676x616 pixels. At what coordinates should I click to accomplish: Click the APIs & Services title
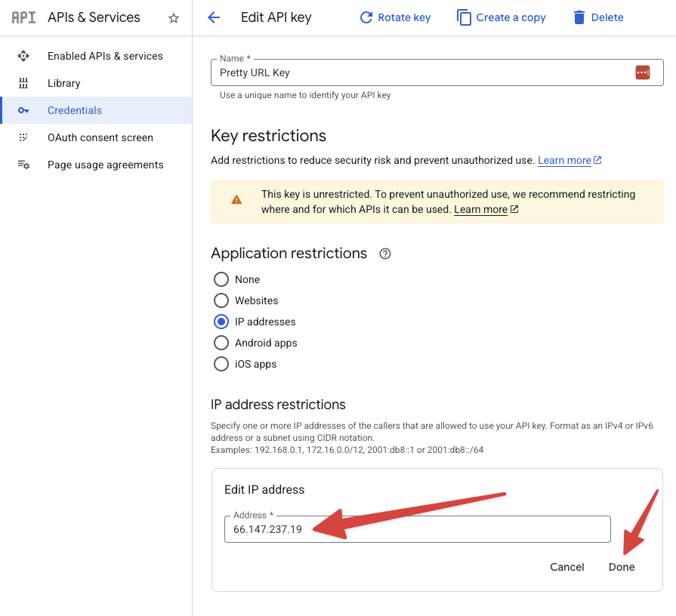tap(94, 17)
